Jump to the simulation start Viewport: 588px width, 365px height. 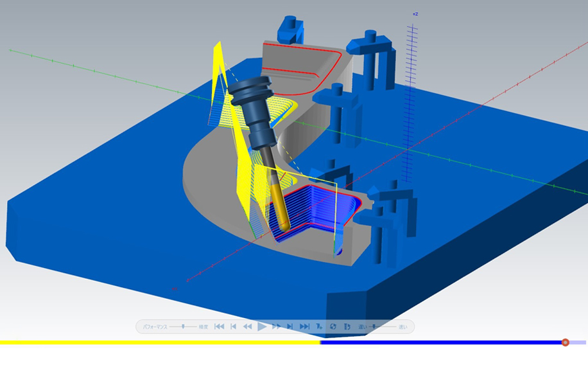[220, 326]
